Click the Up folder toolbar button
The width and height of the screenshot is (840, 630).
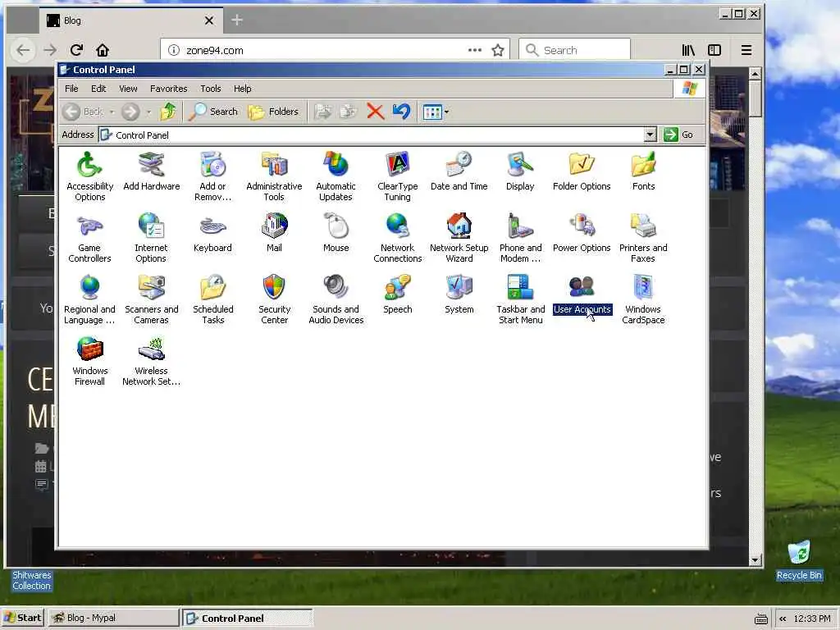(168, 112)
